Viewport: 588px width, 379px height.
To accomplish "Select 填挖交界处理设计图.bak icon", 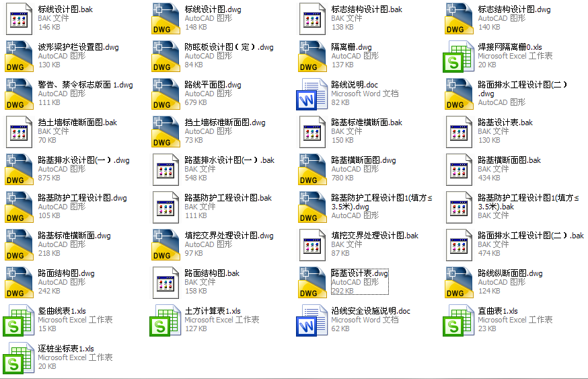I will coord(312,245).
